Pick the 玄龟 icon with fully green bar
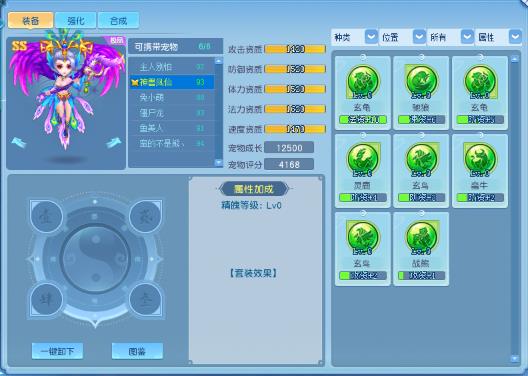Viewport: 528px width, 376px height. [x=363, y=81]
